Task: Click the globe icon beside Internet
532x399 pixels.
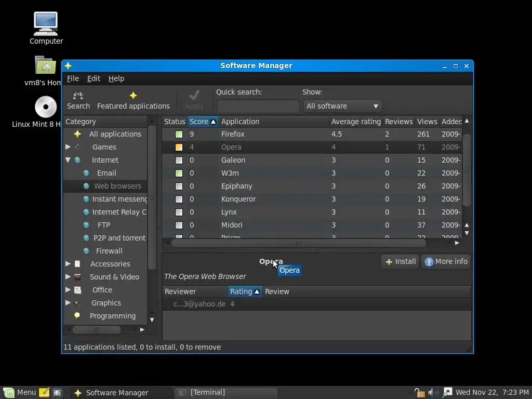Action: (77, 160)
